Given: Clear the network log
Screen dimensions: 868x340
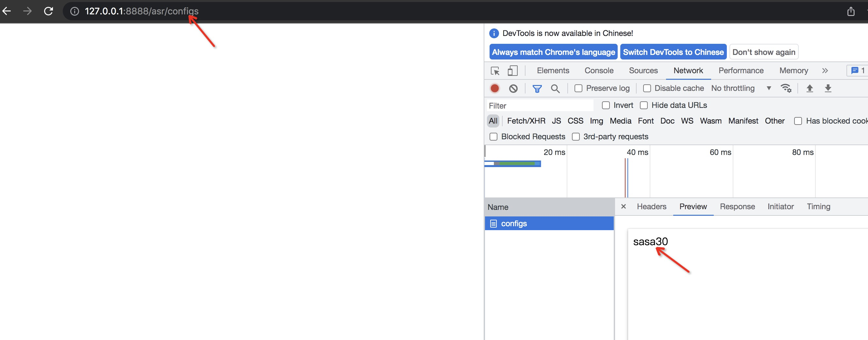Looking at the screenshot, I should 513,88.
